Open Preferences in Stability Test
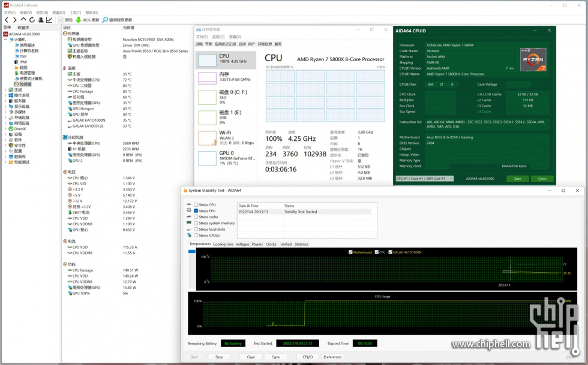 click(x=332, y=357)
